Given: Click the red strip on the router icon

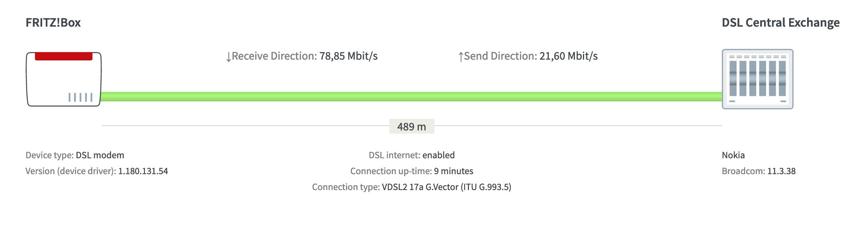Looking at the screenshot, I should (x=64, y=56).
